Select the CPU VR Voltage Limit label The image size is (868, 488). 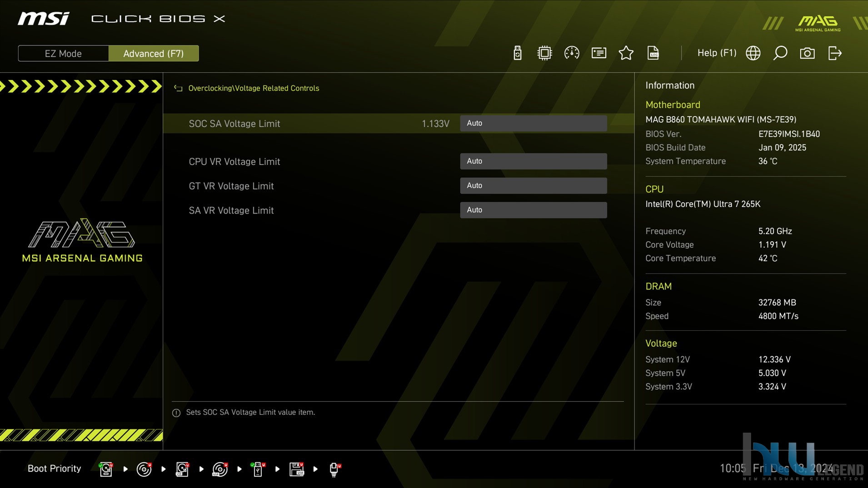[234, 162]
